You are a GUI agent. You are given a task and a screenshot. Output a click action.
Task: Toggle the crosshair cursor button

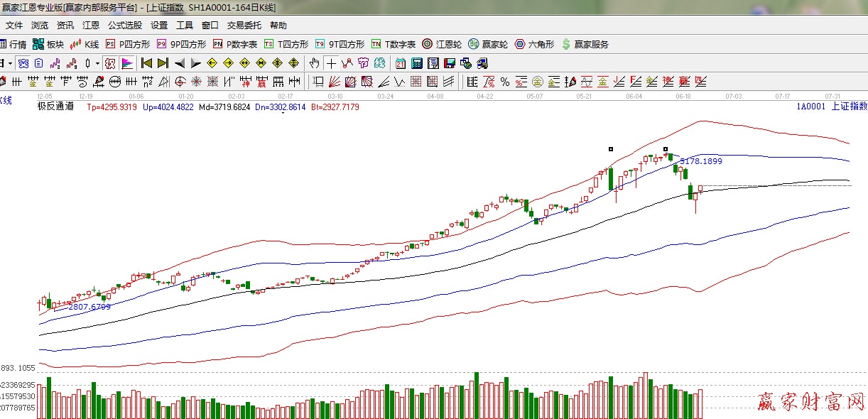coord(331,63)
